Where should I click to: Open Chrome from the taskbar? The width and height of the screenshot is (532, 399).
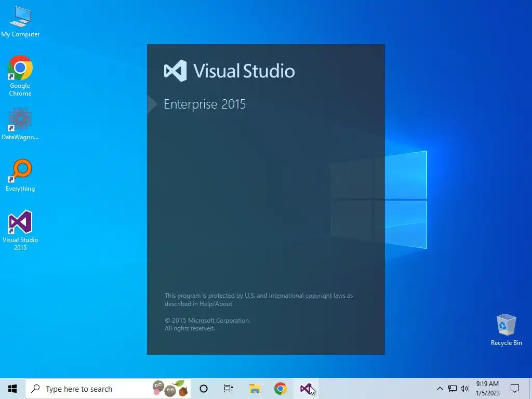[x=280, y=389]
